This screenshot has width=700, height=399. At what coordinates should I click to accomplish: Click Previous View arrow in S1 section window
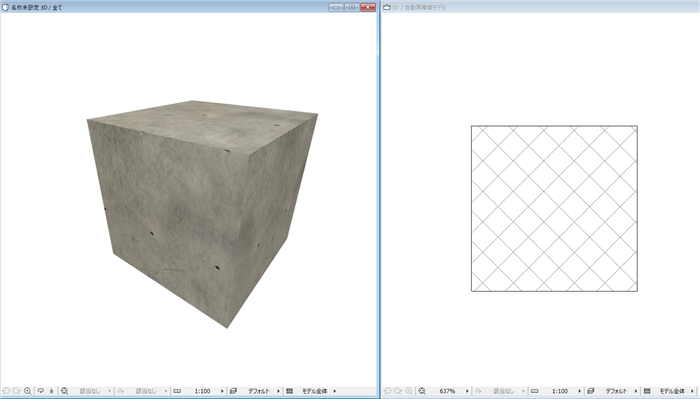point(388,391)
